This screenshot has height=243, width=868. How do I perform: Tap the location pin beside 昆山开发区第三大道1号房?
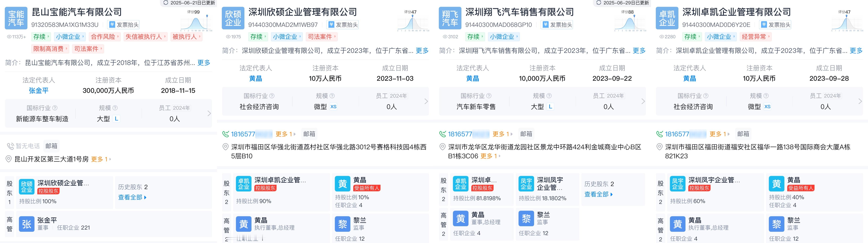click(x=9, y=159)
